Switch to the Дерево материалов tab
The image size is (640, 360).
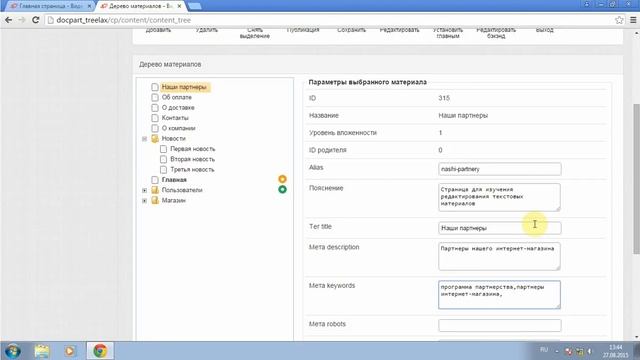(x=140, y=6)
